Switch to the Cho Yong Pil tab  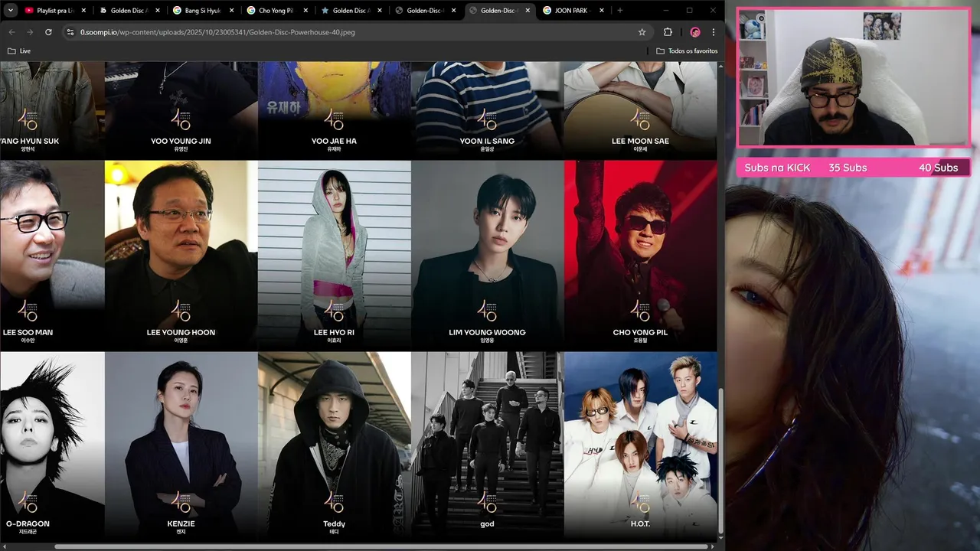277,11
